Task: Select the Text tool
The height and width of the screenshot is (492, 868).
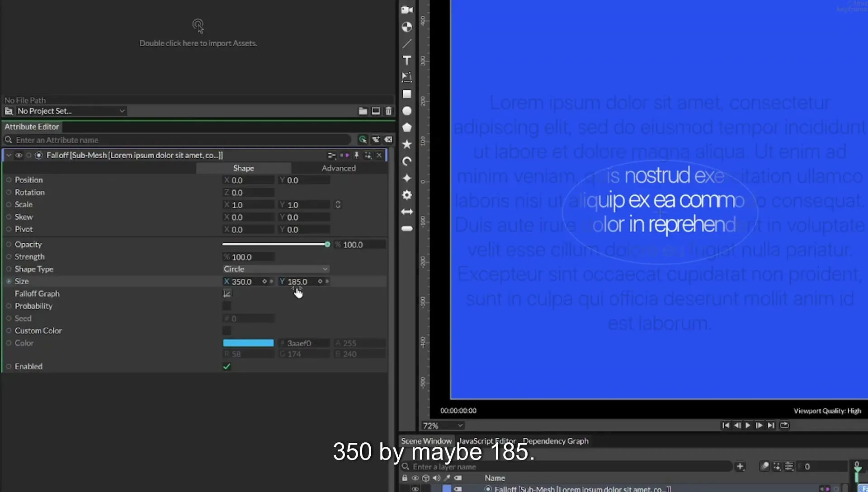Action: pos(407,60)
